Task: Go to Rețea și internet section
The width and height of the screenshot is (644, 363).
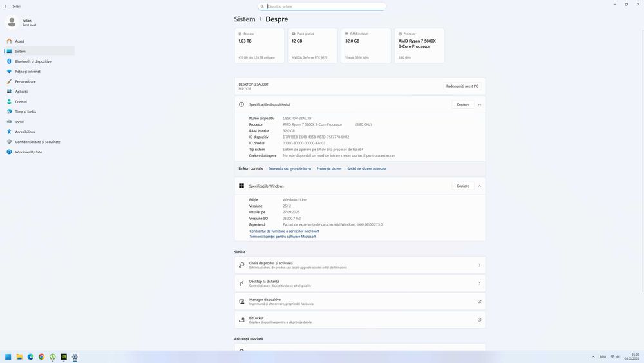Action: 28,72
